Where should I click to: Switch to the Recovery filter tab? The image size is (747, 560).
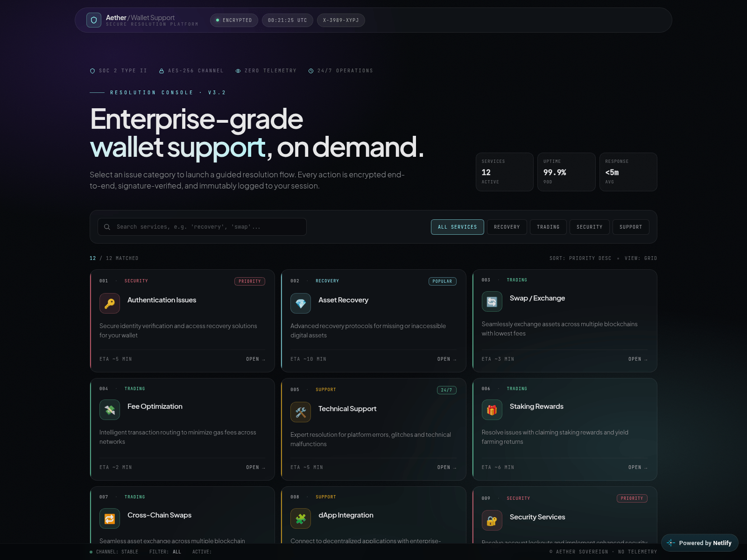[x=507, y=227]
